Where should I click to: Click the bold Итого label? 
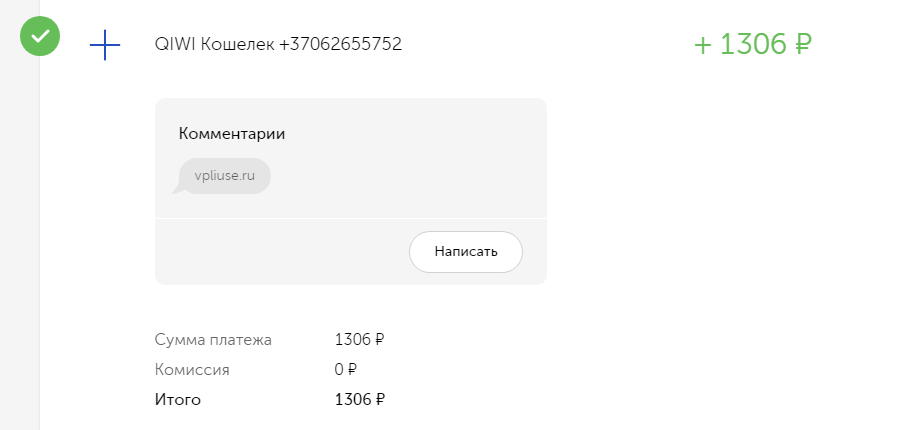[x=178, y=399]
